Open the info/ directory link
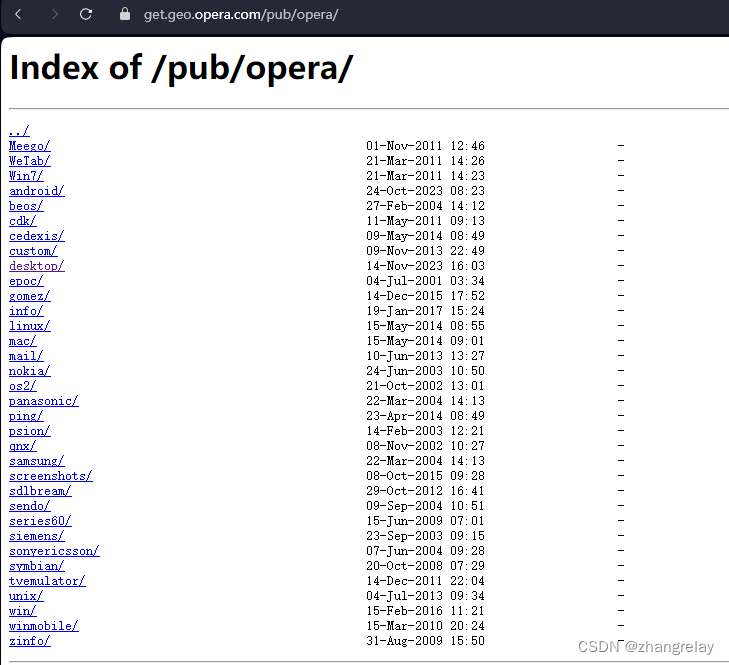The image size is (729, 665). pyautogui.click(x=26, y=311)
